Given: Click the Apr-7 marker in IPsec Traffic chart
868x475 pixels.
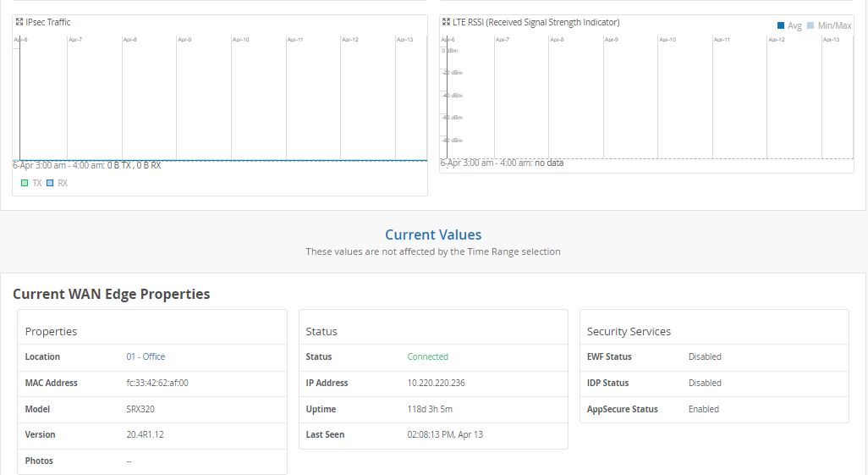Looking at the screenshot, I should [x=75, y=40].
